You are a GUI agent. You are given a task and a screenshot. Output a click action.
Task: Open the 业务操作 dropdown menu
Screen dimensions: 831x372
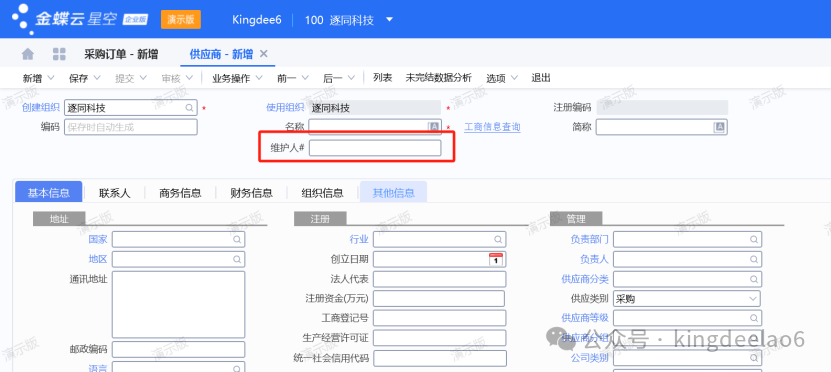(237, 78)
